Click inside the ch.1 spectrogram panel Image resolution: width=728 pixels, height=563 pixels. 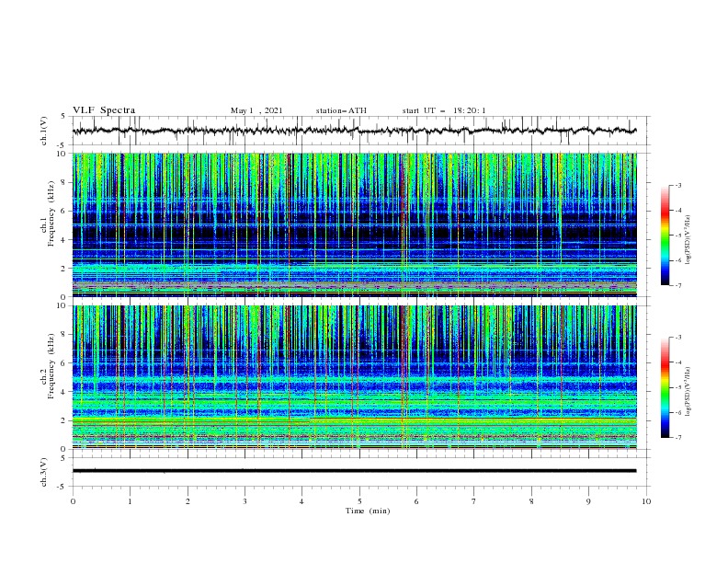(x=354, y=224)
